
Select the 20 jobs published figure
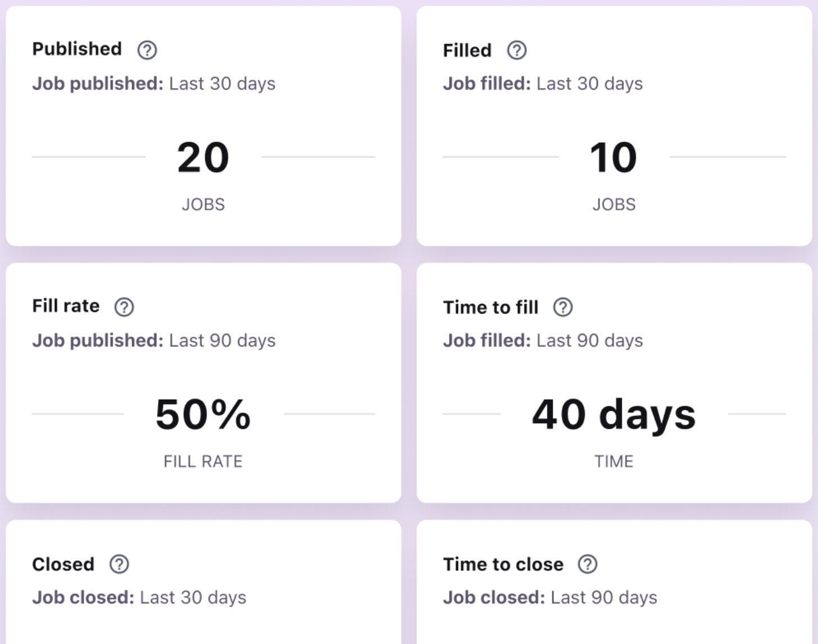click(203, 157)
